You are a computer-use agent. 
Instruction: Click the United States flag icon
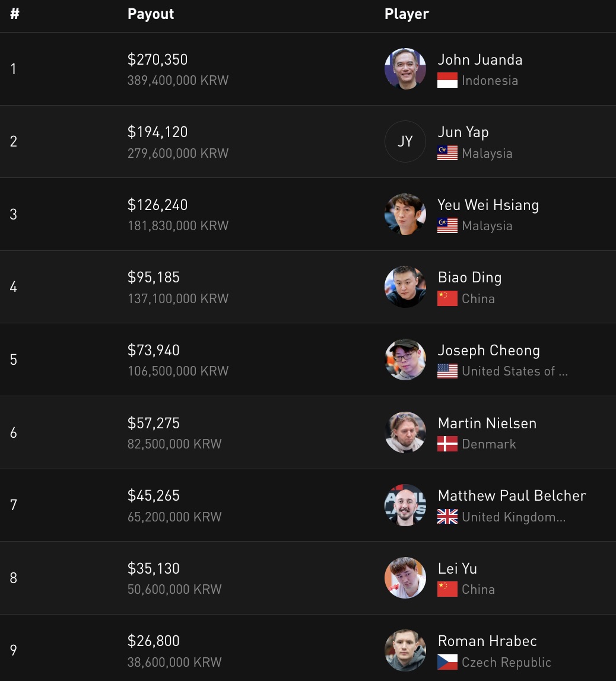447,371
